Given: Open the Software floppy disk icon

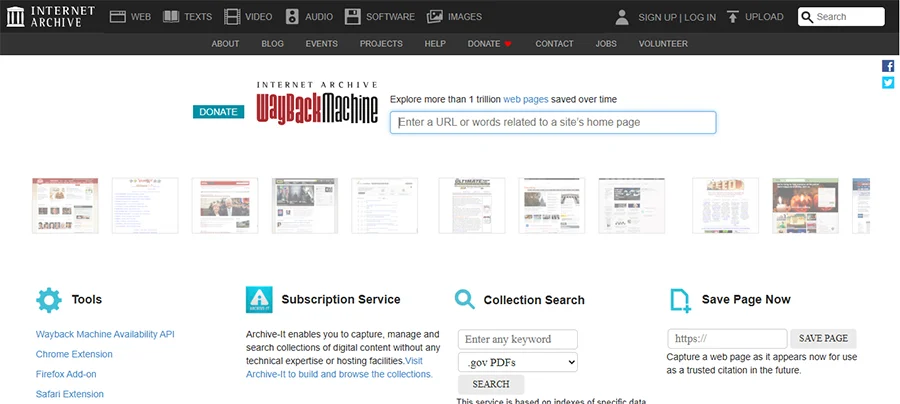Looking at the screenshot, I should coord(352,17).
